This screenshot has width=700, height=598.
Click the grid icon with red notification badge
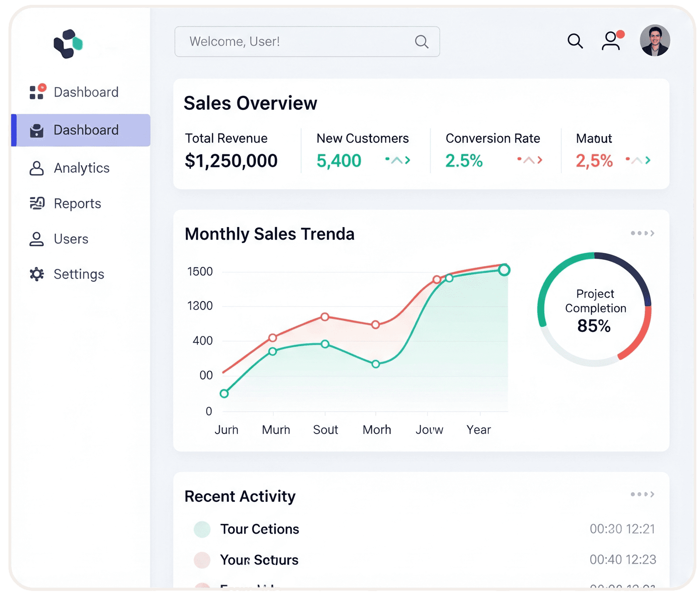[x=37, y=92]
